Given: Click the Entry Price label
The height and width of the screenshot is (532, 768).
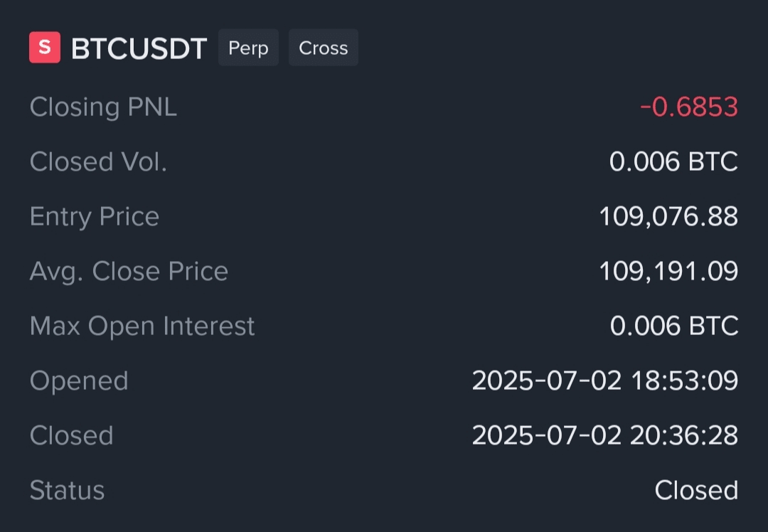Looking at the screenshot, I should coord(94,216).
